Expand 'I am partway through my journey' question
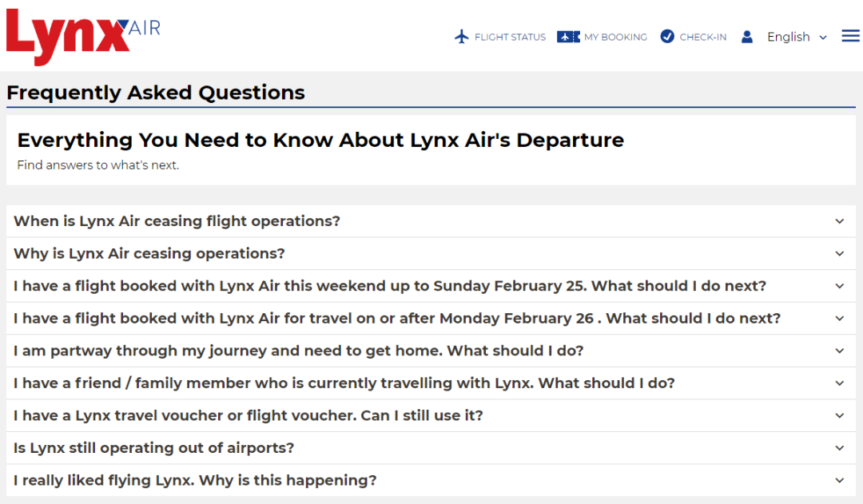863x504 pixels. 431,351
